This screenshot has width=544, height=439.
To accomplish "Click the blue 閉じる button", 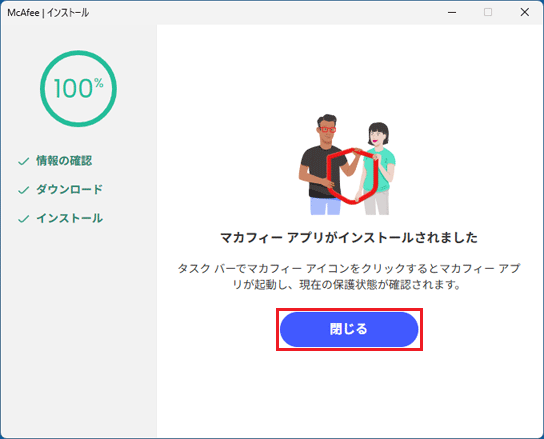I will tap(349, 329).
